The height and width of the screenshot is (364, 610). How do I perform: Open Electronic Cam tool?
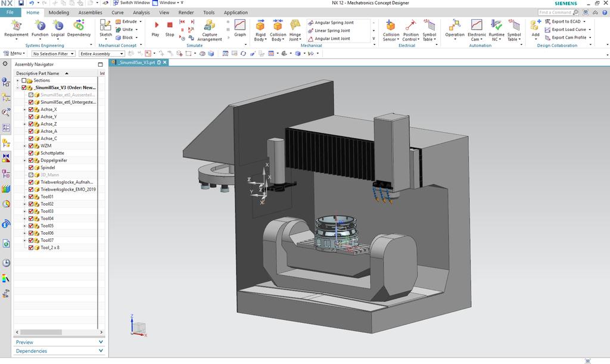(x=477, y=30)
